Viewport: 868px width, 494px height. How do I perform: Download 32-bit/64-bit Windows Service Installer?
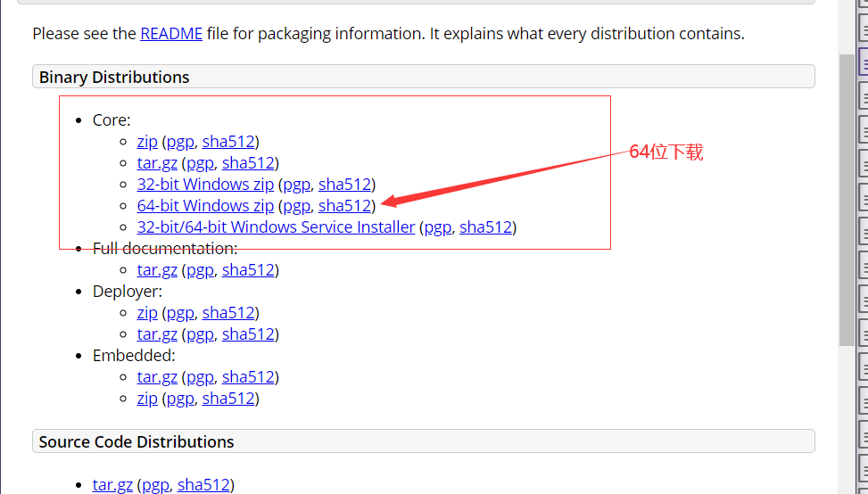point(276,227)
